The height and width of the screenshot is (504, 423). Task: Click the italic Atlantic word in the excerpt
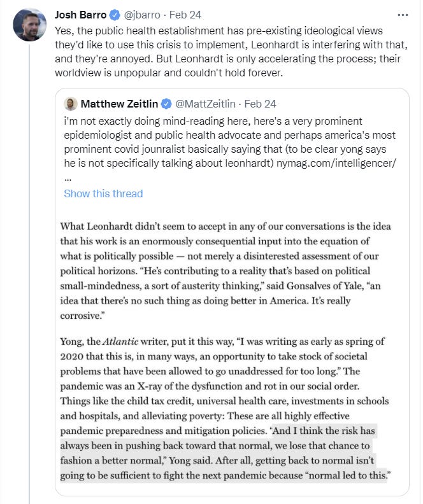115,342
